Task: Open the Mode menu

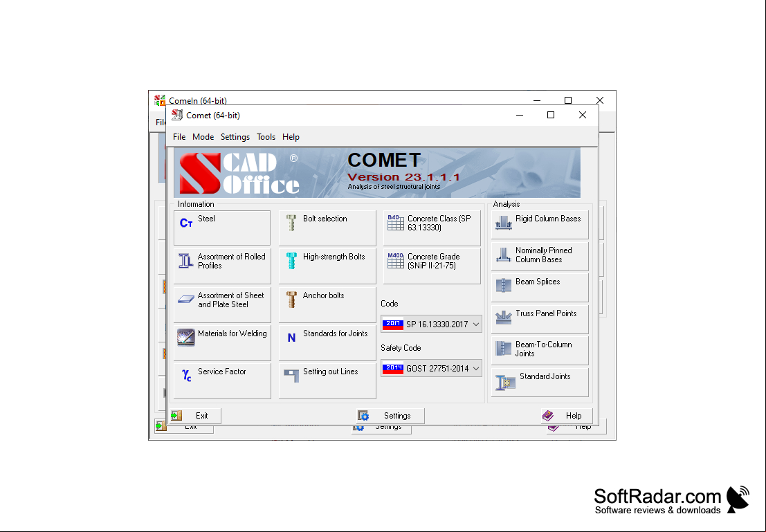Action: [203, 137]
